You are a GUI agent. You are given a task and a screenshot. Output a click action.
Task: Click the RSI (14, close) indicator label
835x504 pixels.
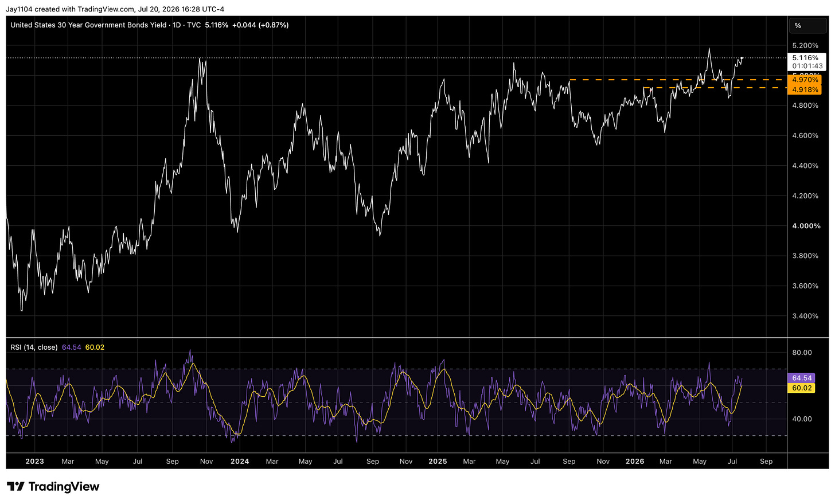click(x=34, y=347)
